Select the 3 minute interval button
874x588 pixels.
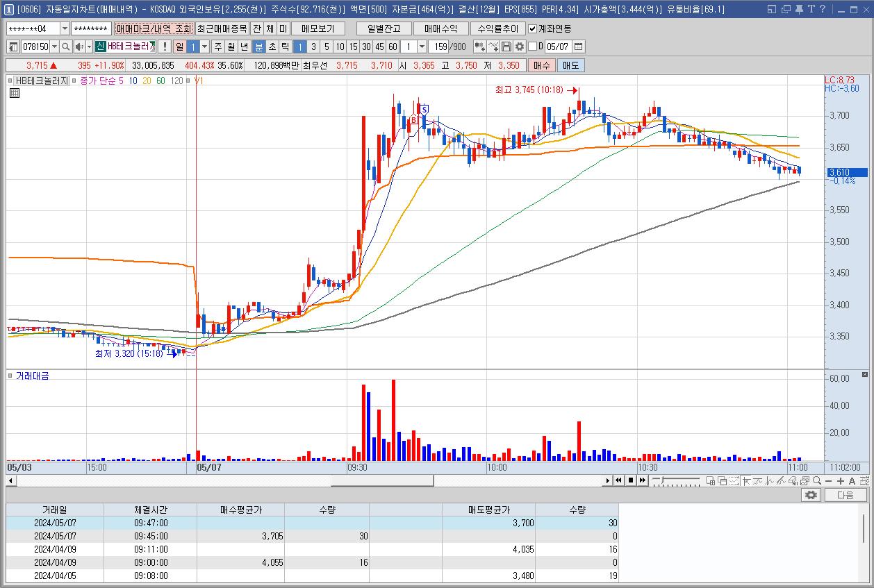(x=313, y=47)
